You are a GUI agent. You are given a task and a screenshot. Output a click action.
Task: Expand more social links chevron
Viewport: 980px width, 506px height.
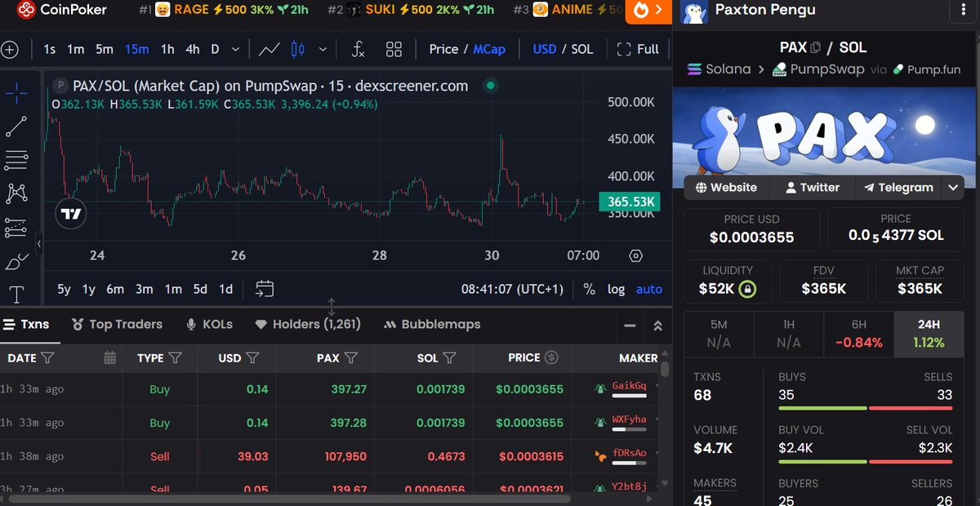[x=954, y=188]
